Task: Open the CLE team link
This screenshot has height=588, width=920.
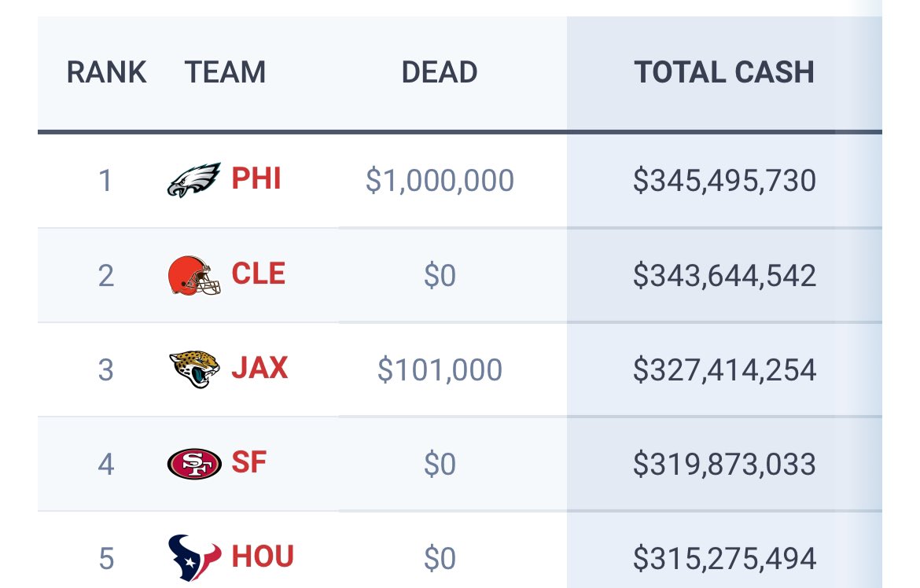Action: (x=259, y=274)
